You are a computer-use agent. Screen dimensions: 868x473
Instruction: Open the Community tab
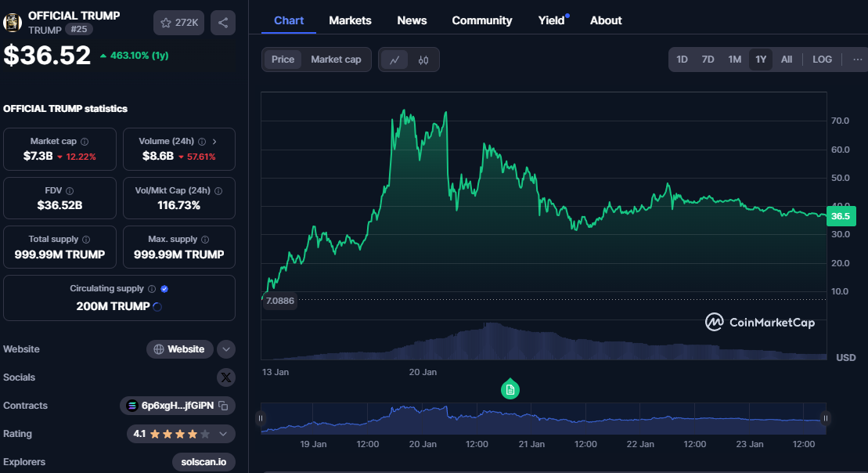(x=481, y=20)
